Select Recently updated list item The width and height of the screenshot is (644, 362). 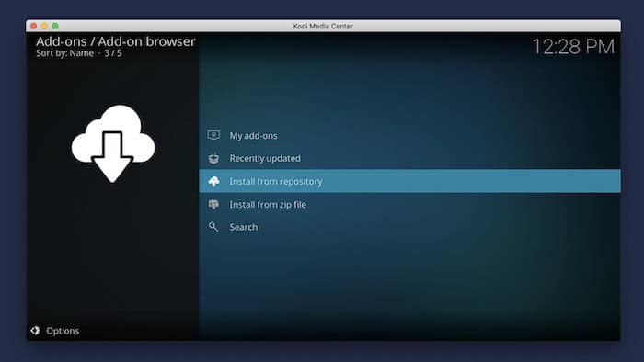click(410, 158)
